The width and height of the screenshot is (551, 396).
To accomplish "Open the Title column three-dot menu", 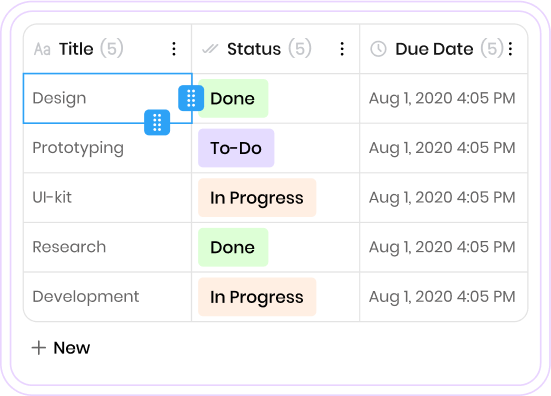I will [174, 49].
